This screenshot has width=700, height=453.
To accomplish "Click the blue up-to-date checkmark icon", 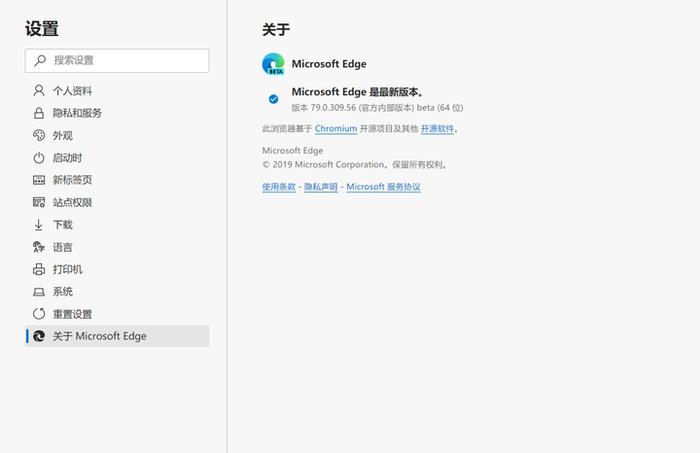I will 273,99.
